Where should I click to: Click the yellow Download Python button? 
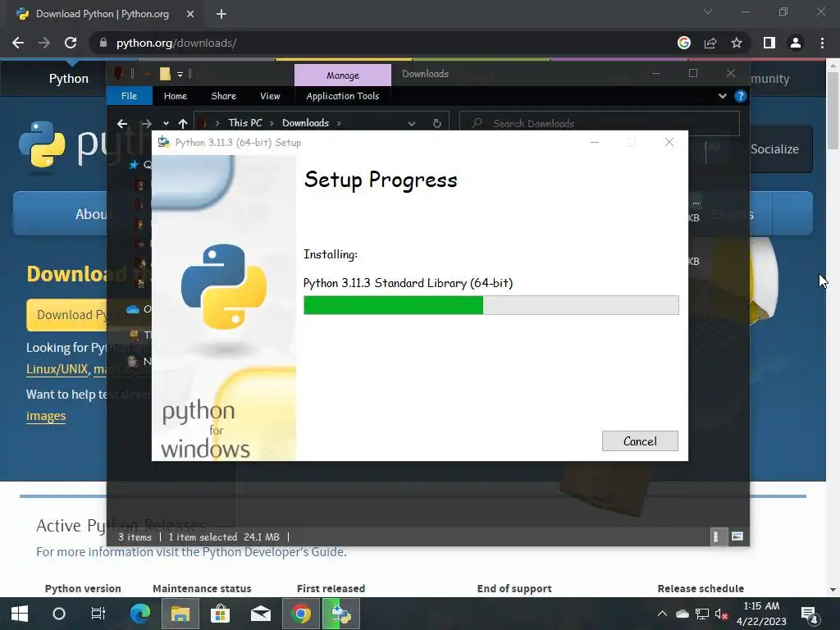(67, 315)
